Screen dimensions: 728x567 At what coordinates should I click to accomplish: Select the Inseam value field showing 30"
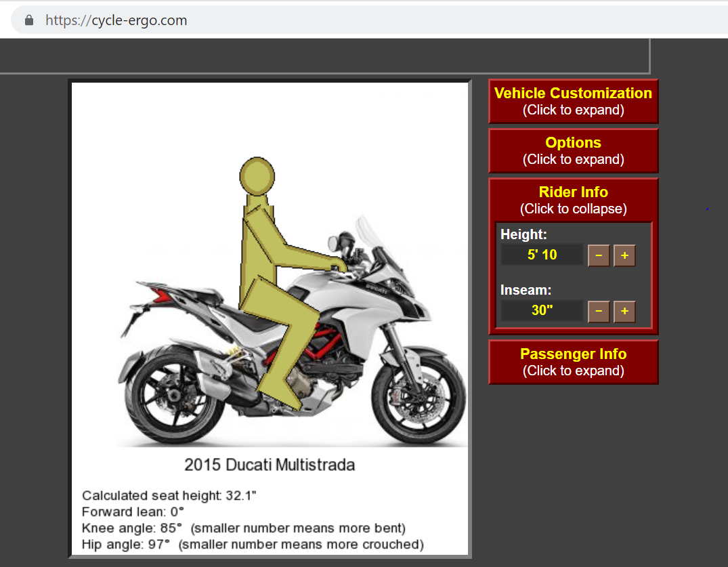pyautogui.click(x=542, y=312)
